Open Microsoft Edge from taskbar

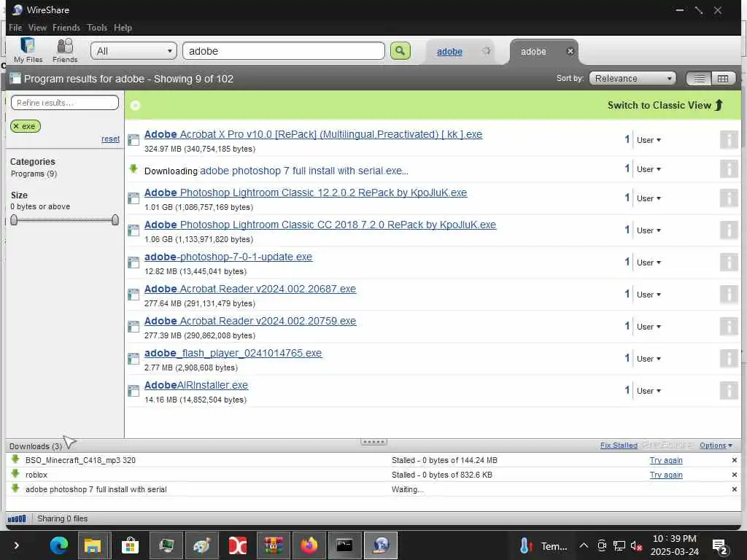pos(59,545)
